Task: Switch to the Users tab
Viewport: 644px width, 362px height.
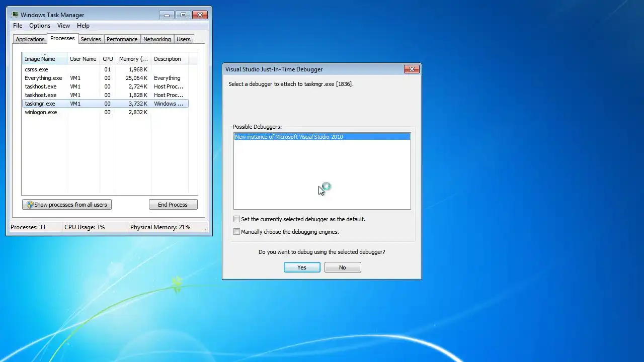Action: tap(184, 39)
